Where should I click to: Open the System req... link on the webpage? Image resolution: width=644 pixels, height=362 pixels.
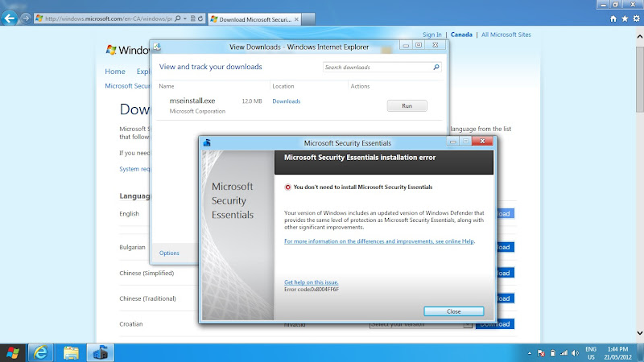(x=134, y=169)
